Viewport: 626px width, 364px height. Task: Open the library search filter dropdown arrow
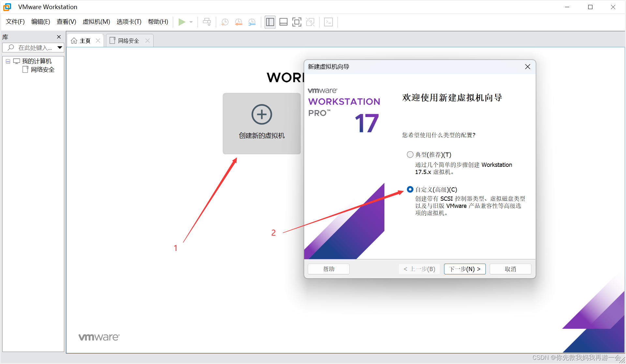[60, 48]
